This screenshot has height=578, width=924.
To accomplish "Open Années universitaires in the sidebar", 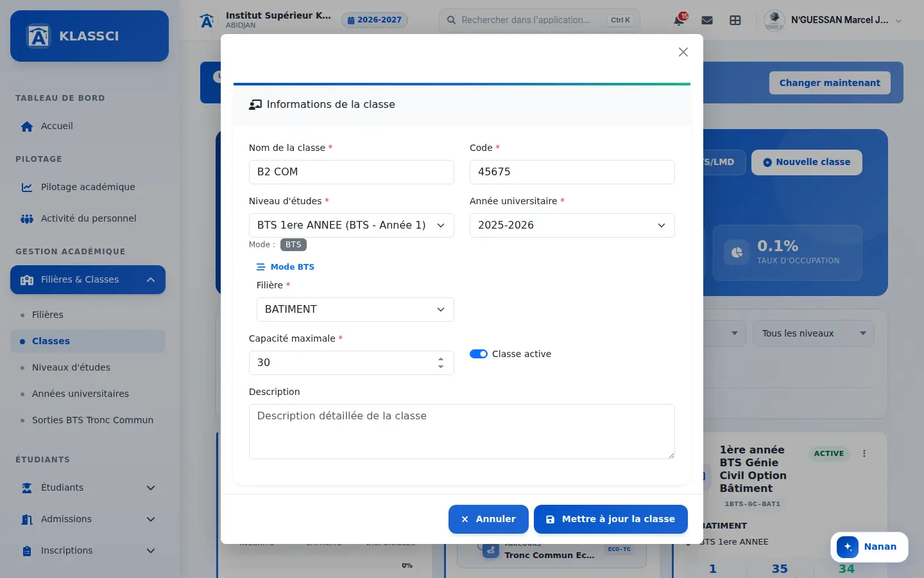I will [88, 394].
